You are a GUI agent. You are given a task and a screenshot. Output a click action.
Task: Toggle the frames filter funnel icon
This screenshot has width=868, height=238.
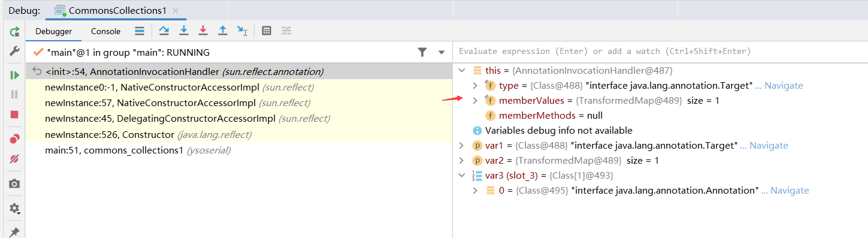click(x=422, y=52)
